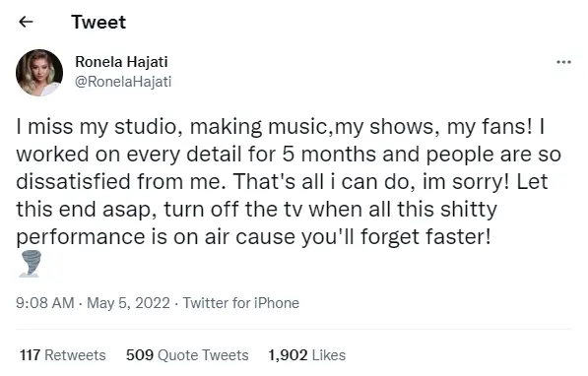Image resolution: width=588 pixels, height=376 pixels.
Task: Open Ronela Hajati's profile picture
Action: pyautogui.click(x=39, y=73)
